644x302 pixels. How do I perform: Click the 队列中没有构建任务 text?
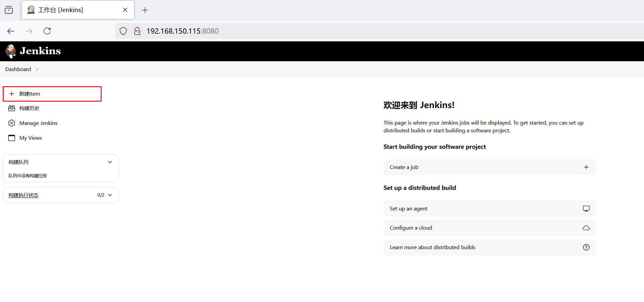point(28,176)
